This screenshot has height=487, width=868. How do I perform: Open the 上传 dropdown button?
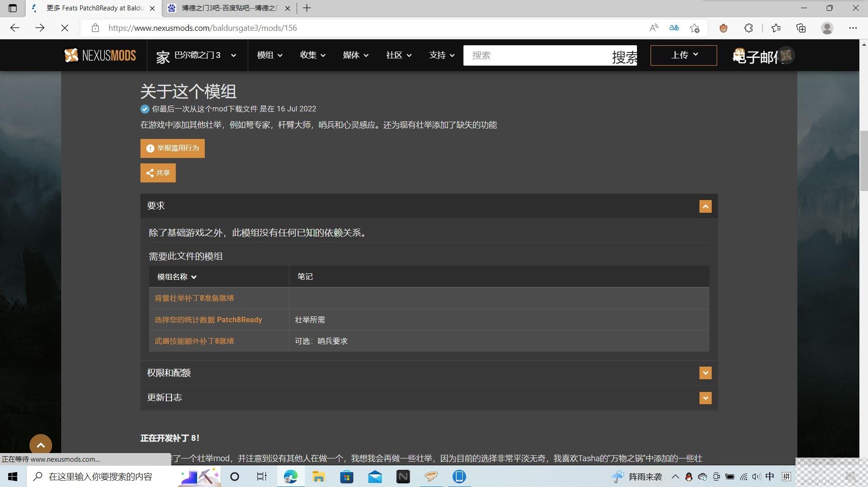[684, 55]
